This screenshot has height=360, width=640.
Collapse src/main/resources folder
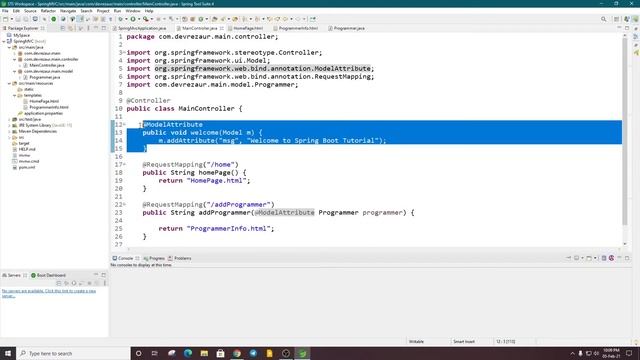(9, 83)
